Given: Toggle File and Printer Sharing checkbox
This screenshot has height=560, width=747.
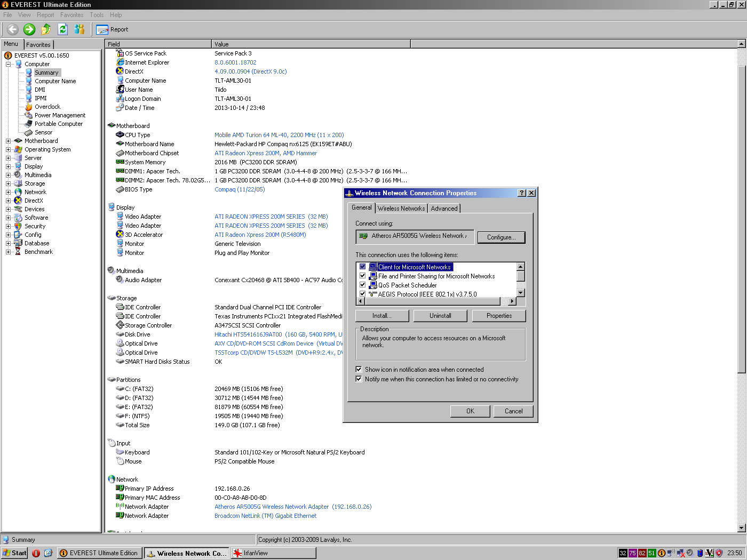Looking at the screenshot, I should (x=363, y=276).
